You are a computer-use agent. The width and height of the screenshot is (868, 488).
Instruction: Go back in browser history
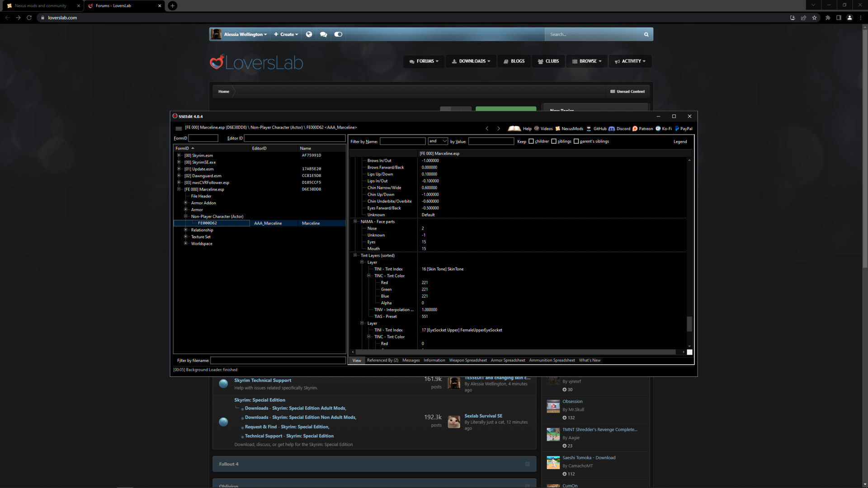click(x=7, y=18)
